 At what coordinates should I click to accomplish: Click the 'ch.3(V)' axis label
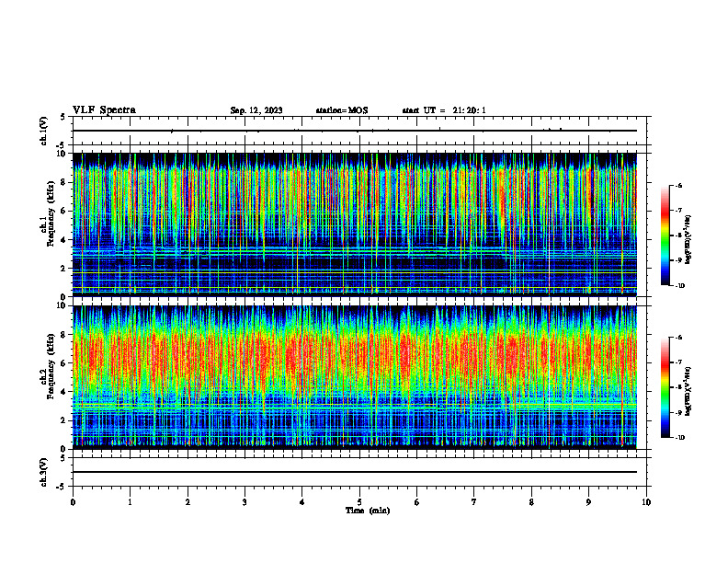click(x=44, y=472)
